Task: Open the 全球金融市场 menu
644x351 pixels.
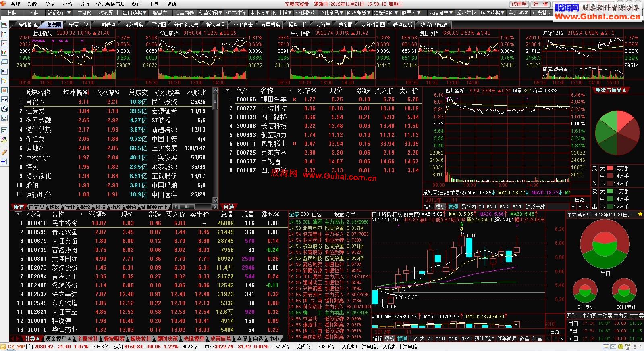Action: click(110, 4)
